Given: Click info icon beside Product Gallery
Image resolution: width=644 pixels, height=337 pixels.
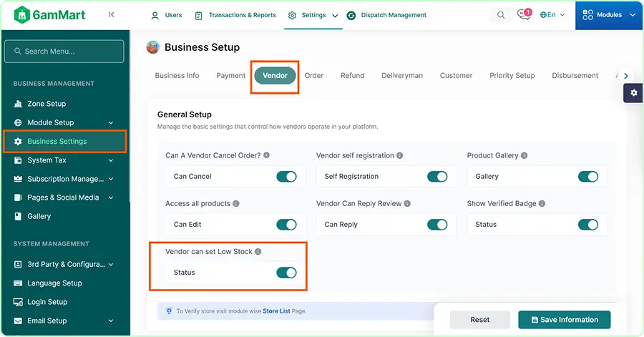Looking at the screenshot, I should (524, 155).
